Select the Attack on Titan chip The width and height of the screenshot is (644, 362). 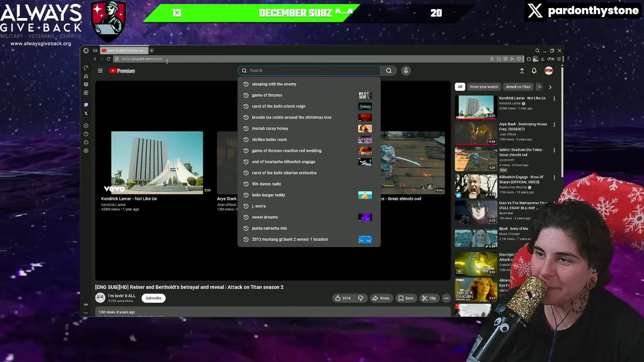point(518,87)
